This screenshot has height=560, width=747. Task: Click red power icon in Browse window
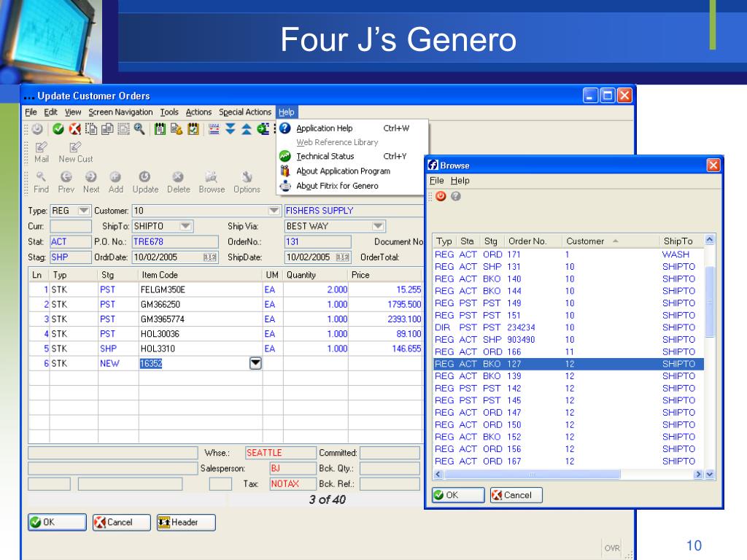coord(441,196)
